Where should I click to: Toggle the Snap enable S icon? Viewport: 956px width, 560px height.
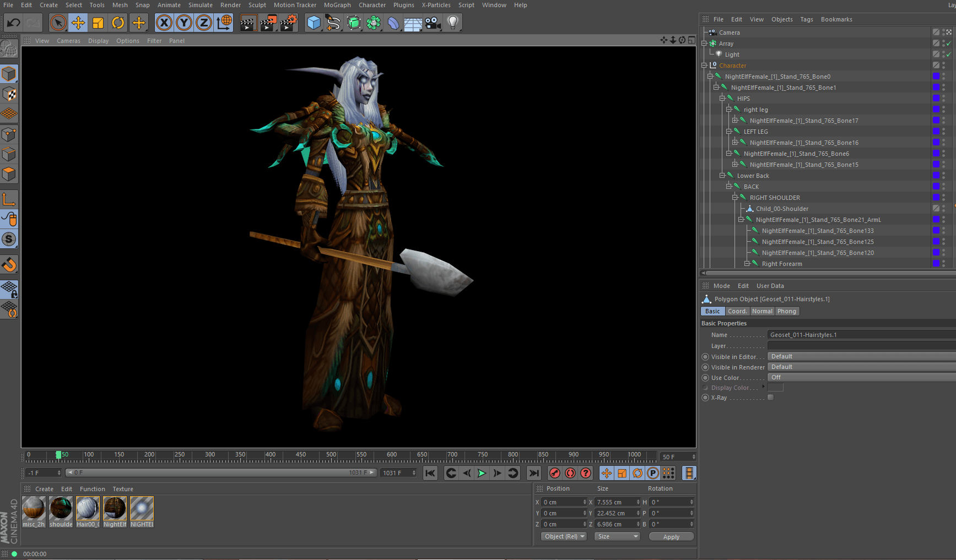[9, 239]
